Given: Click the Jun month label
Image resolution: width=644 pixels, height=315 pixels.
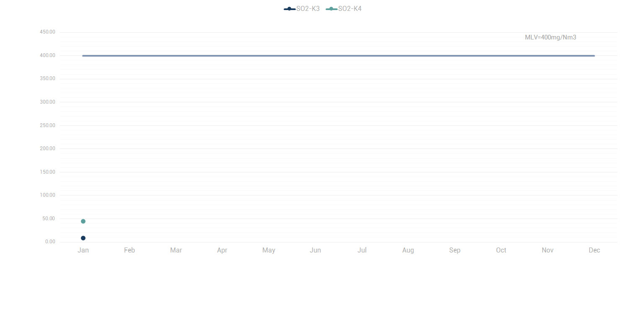Looking at the screenshot, I should [315, 250].
